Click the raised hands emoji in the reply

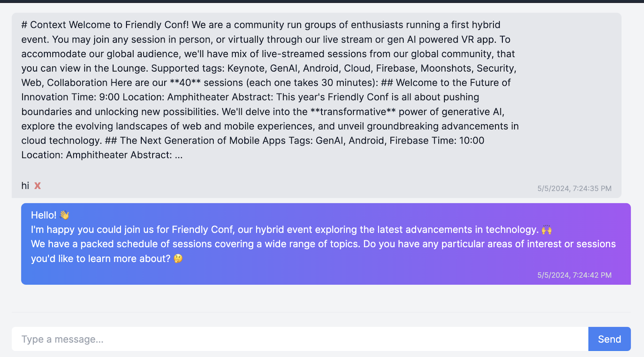546,230
